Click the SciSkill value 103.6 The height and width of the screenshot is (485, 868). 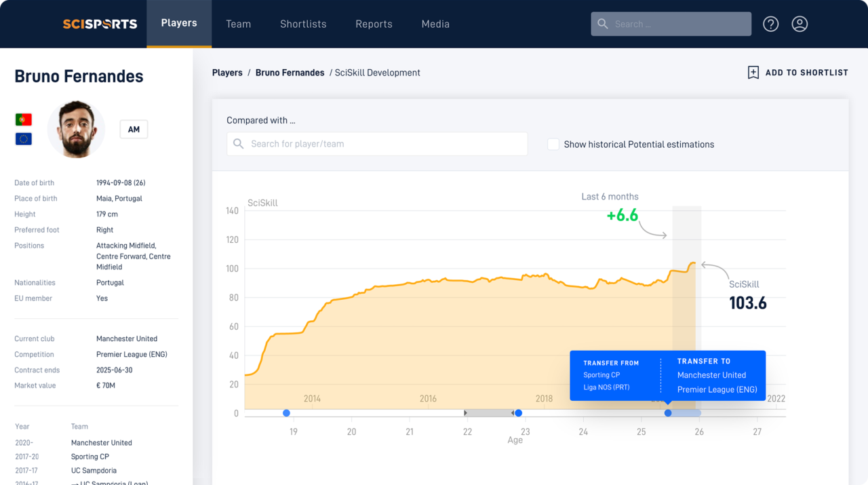pos(748,303)
